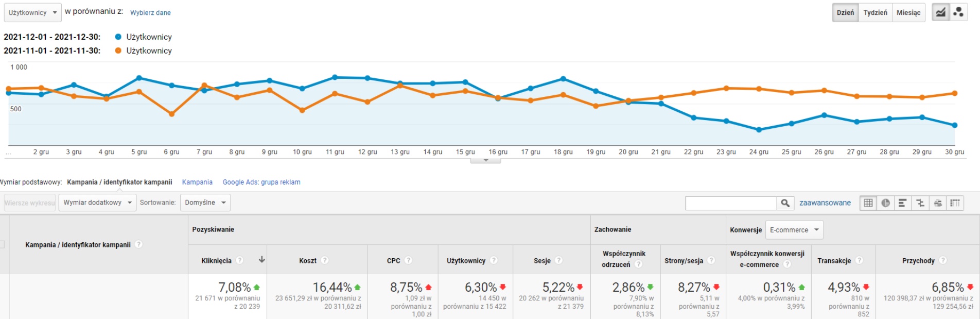The height and width of the screenshot is (319, 980).
Task: Open the Domyślne sorting dropdown
Action: coord(205,203)
